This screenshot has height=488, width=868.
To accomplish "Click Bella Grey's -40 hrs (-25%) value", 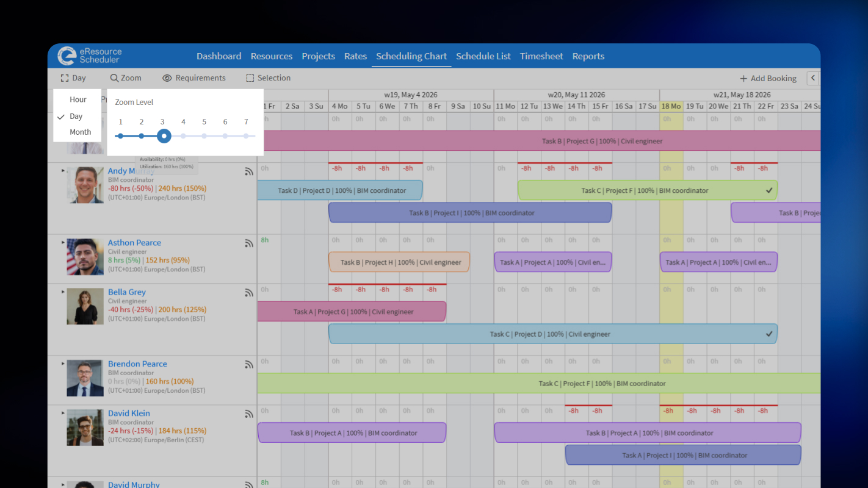I will click(131, 310).
